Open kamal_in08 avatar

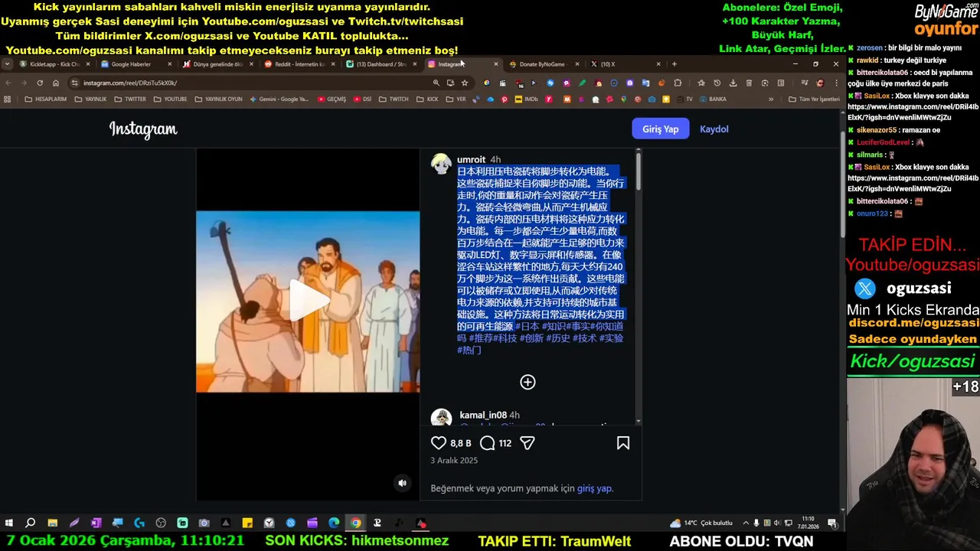tap(441, 418)
